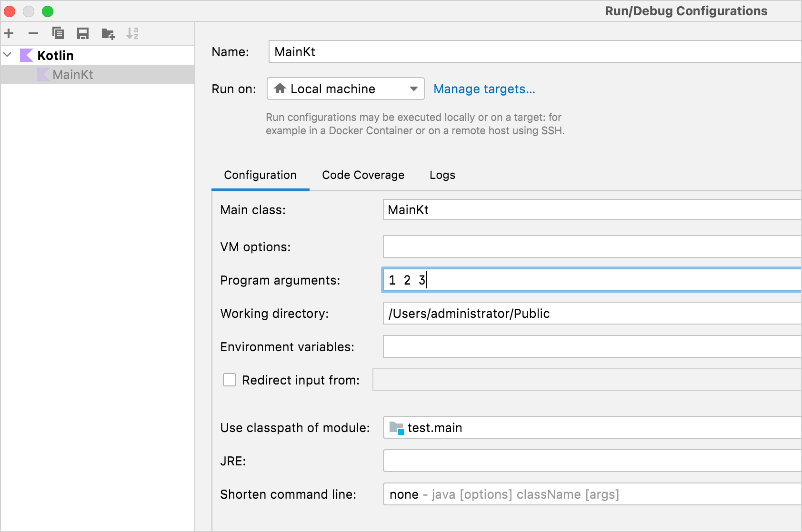Switch to the Configuration tab
Image resolution: width=802 pixels, height=532 pixels.
pos(261,175)
